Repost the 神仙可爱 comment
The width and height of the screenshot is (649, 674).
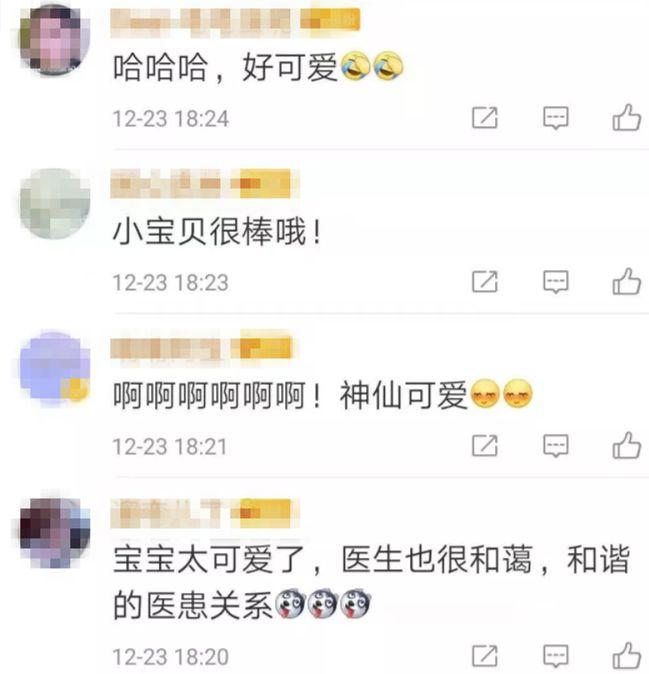tap(485, 445)
